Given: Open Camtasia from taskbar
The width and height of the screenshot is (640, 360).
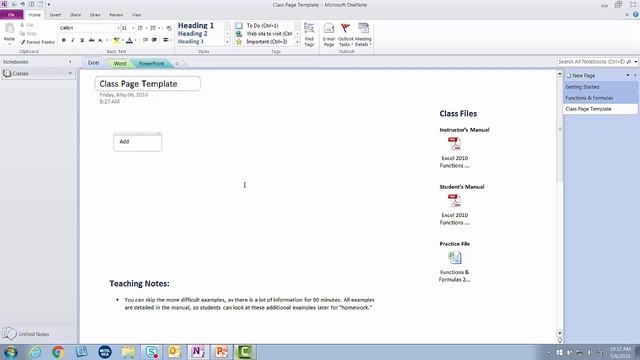Looking at the screenshot, I should [244, 352].
